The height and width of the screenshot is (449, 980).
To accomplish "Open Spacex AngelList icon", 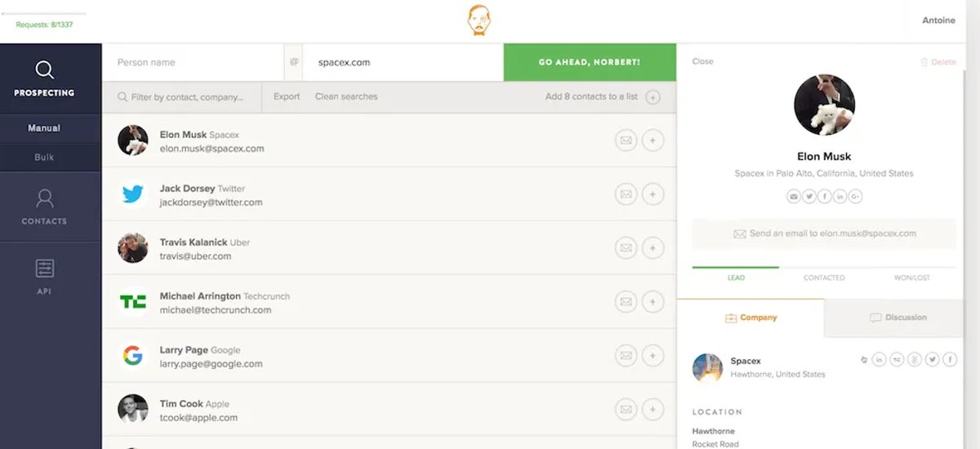I will tap(915, 359).
